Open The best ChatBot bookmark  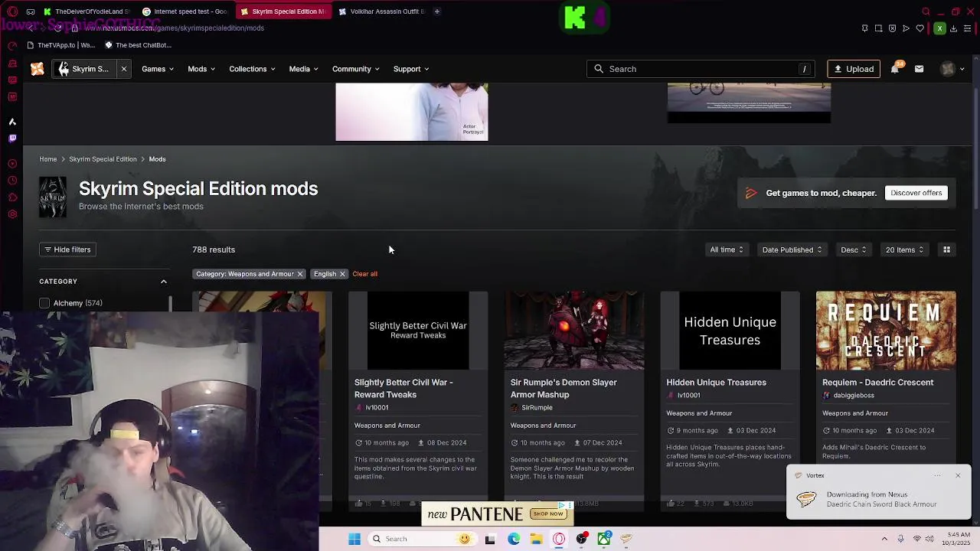tap(138, 45)
